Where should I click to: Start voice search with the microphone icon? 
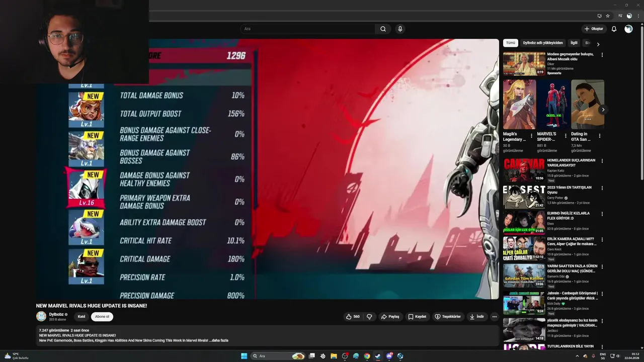pyautogui.click(x=400, y=29)
